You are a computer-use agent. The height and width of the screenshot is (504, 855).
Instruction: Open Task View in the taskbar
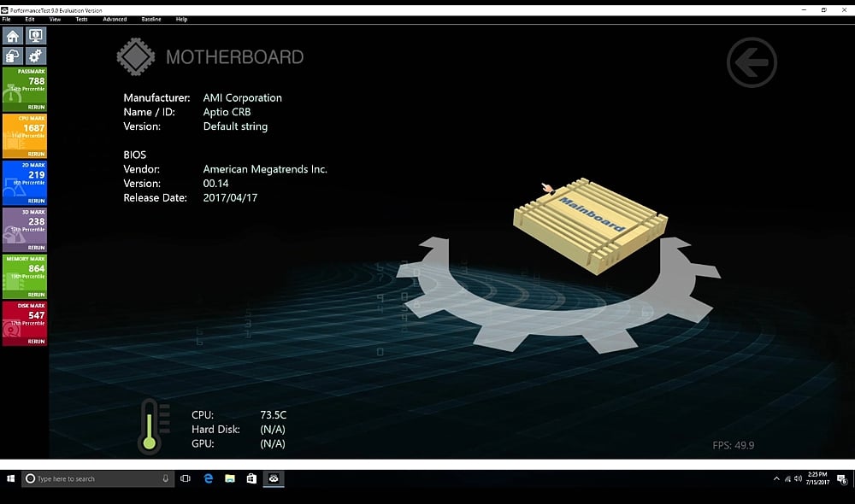(186, 478)
